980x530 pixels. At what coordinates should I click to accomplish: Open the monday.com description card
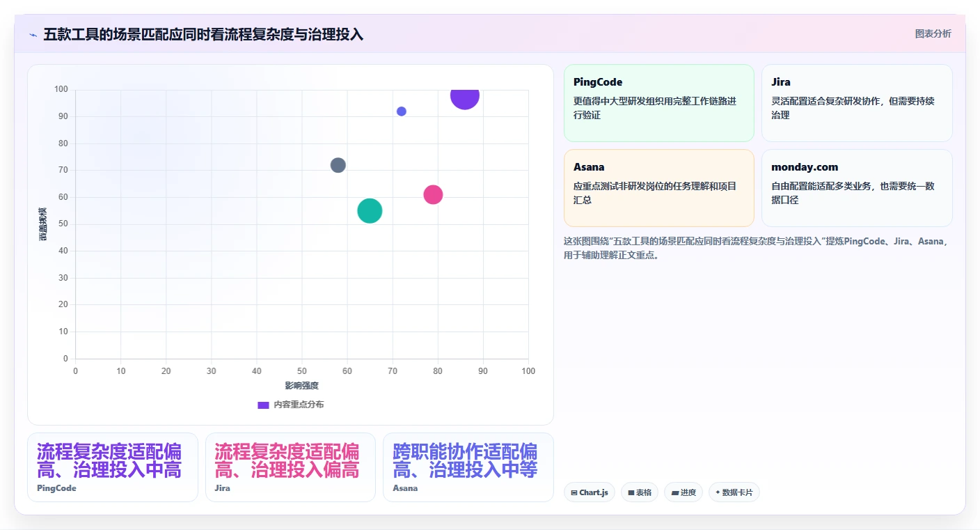[857, 188]
